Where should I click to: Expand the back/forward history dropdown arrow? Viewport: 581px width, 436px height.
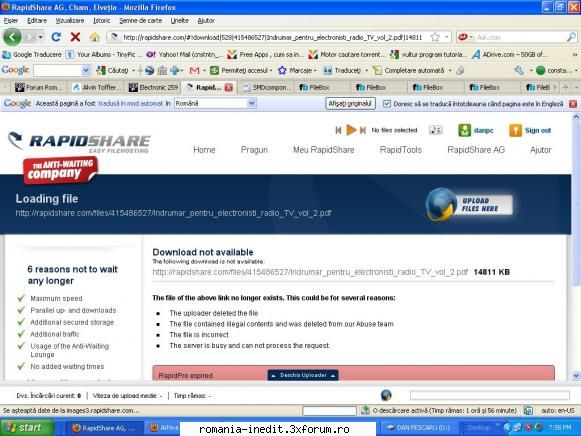click(x=40, y=37)
